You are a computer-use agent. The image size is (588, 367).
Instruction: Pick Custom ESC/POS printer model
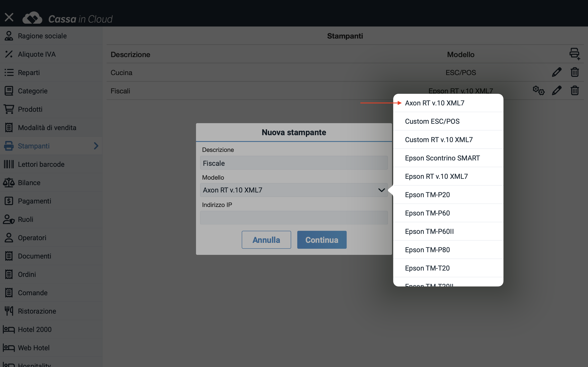pos(432,121)
